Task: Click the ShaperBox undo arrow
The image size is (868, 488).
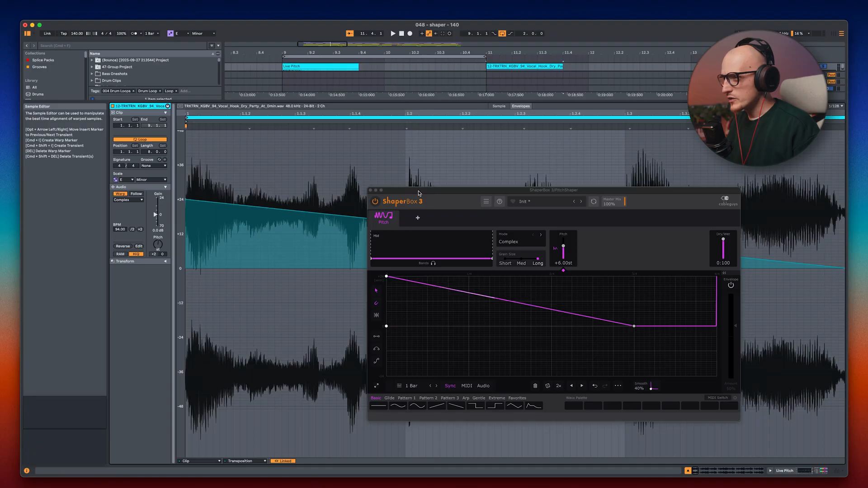Action: (x=595, y=386)
